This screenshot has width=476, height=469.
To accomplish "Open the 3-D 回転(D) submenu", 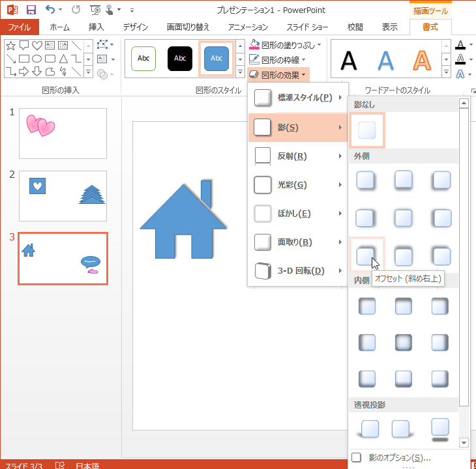I will click(298, 271).
